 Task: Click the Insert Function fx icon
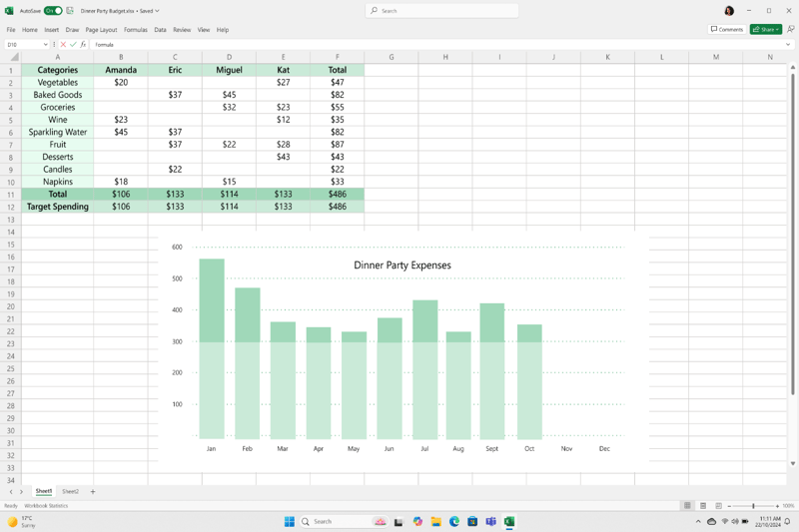[83, 45]
